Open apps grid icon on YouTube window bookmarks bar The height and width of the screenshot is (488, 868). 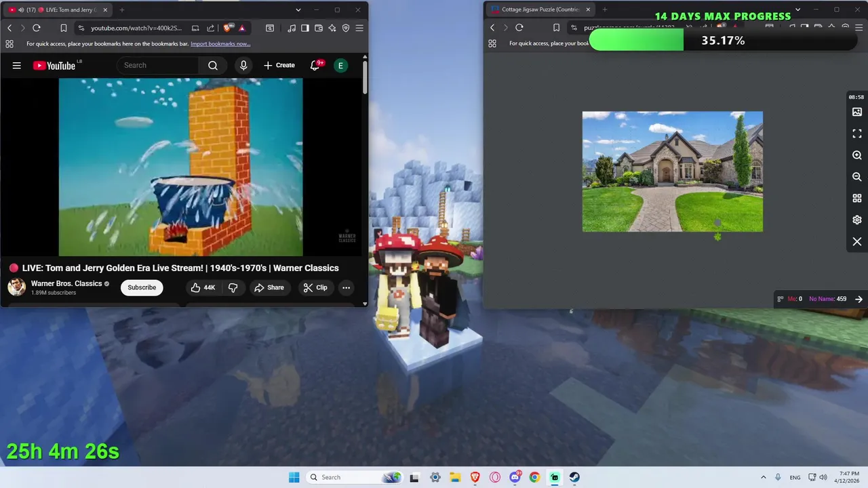(x=9, y=43)
